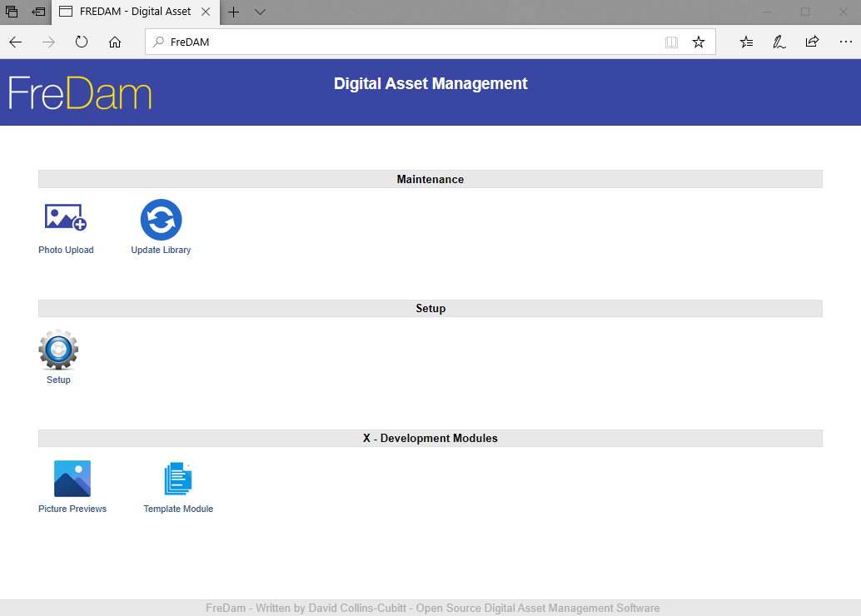
Task: Expand the tab preview chevron
Action: [x=261, y=12]
